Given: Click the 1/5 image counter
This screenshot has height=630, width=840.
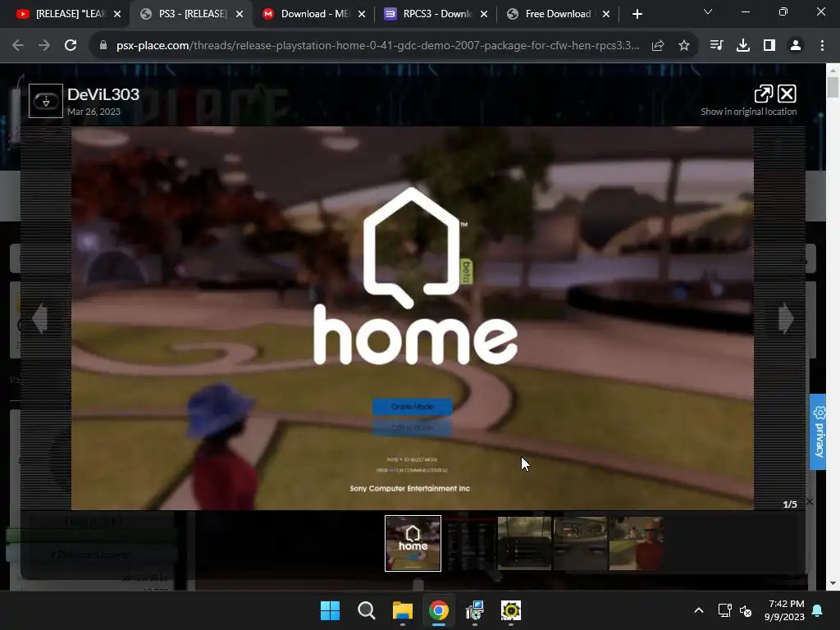Looking at the screenshot, I should [x=790, y=504].
